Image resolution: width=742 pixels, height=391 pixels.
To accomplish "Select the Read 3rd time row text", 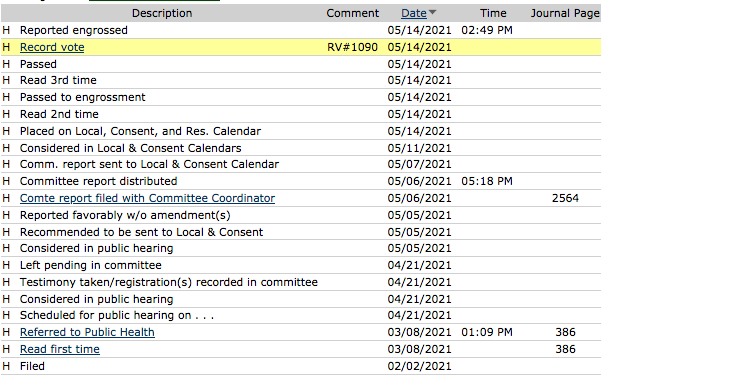I will point(58,80).
